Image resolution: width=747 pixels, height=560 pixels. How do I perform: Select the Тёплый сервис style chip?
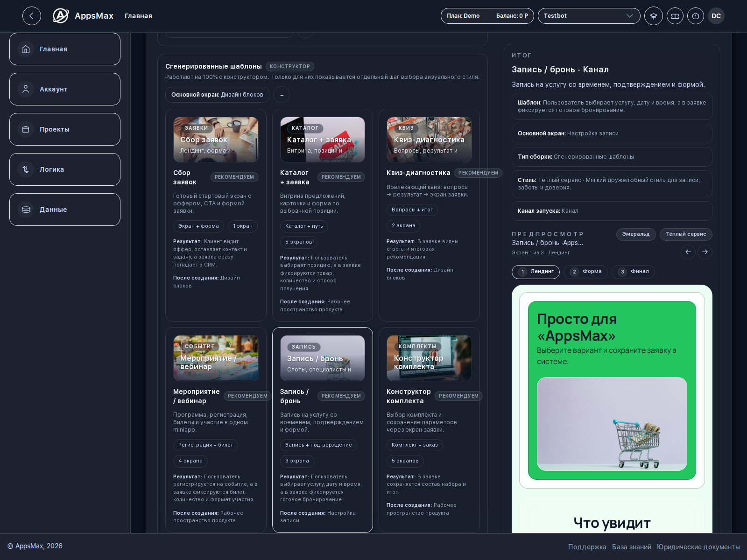[686, 234]
